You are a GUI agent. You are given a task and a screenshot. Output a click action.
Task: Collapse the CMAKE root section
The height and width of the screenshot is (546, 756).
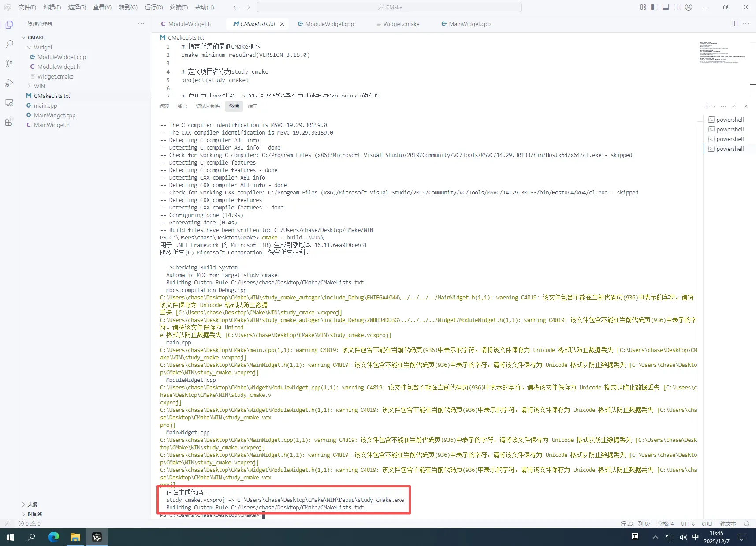85,37
